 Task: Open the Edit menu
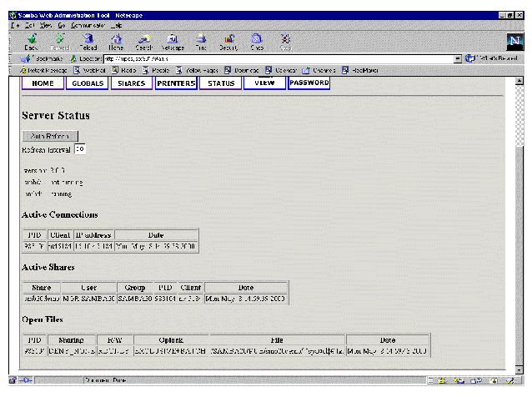(29, 26)
